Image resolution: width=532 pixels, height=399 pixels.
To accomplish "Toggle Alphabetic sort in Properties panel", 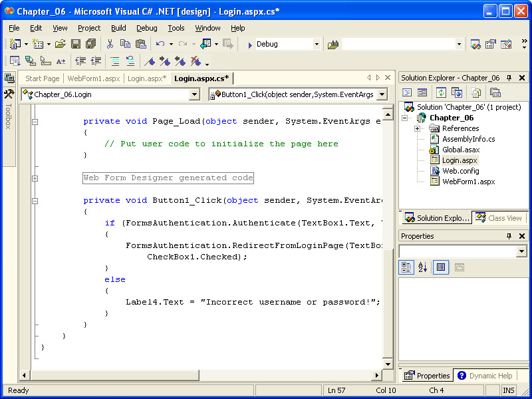I will (x=422, y=267).
